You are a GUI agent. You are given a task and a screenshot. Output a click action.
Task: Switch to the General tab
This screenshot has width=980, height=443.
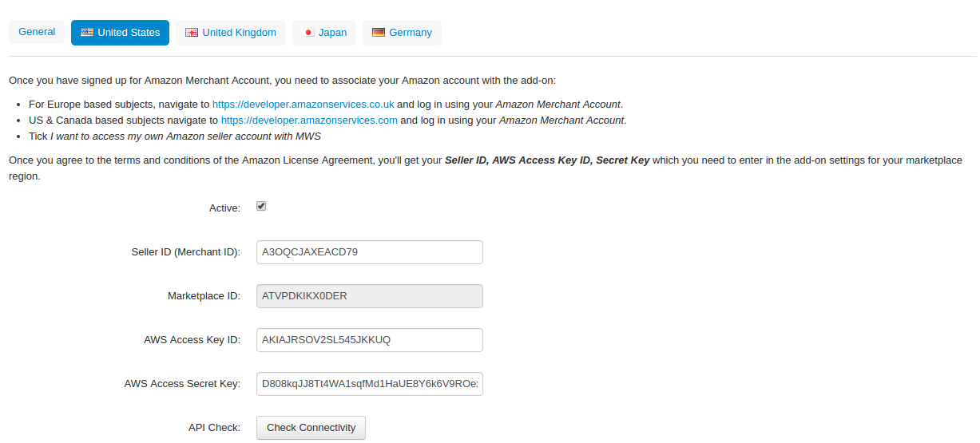click(x=37, y=32)
